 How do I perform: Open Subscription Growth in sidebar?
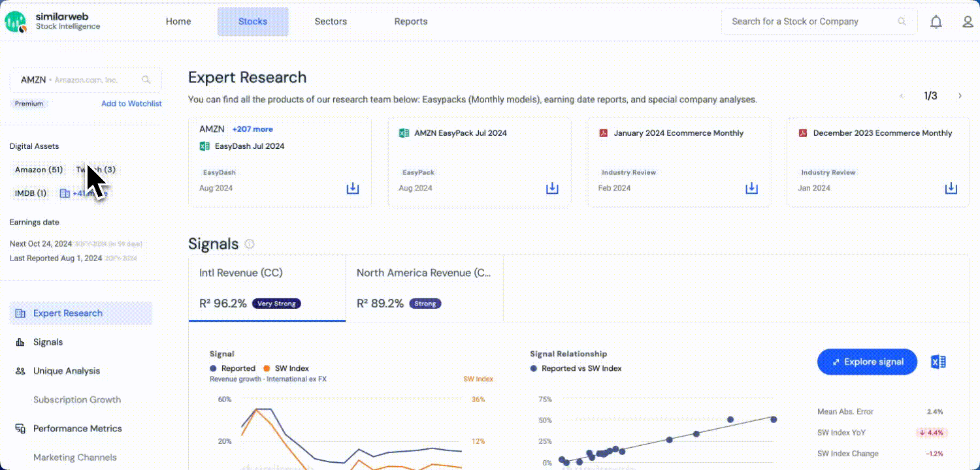coord(77,399)
